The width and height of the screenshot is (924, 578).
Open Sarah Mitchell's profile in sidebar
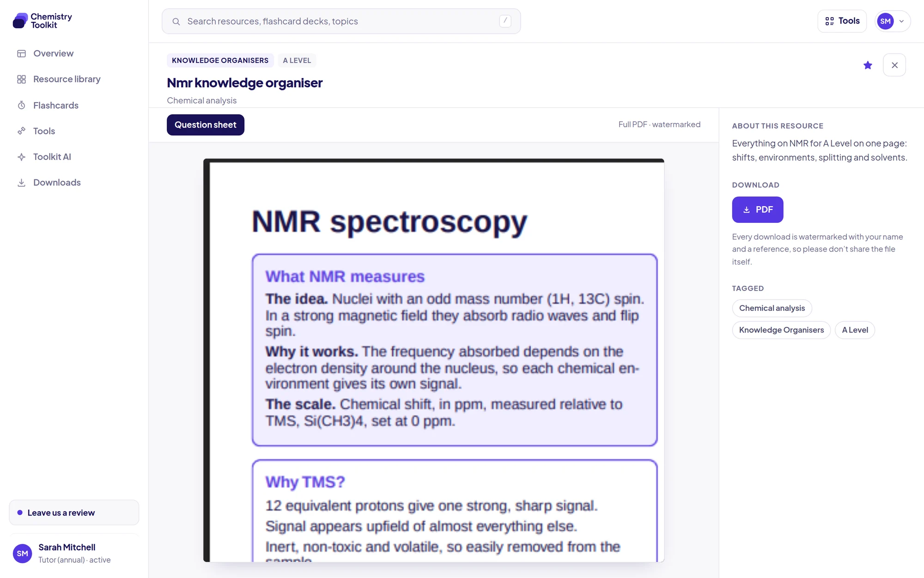pos(74,553)
